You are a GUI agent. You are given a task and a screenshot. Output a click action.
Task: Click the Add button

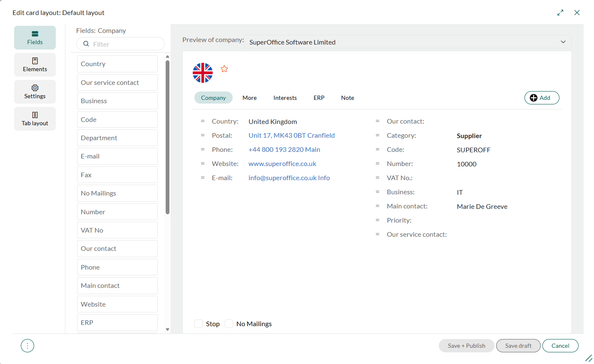[542, 98]
